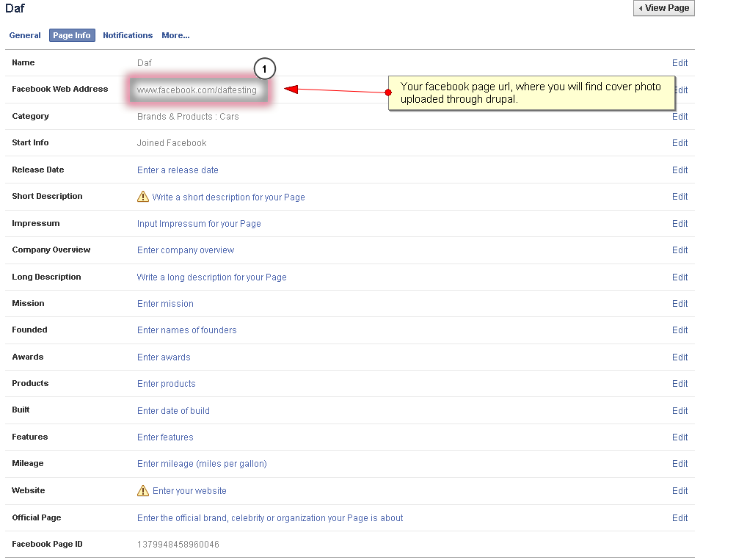Click Input Impressum for your Page
The width and height of the screenshot is (736, 560).
tap(199, 224)
